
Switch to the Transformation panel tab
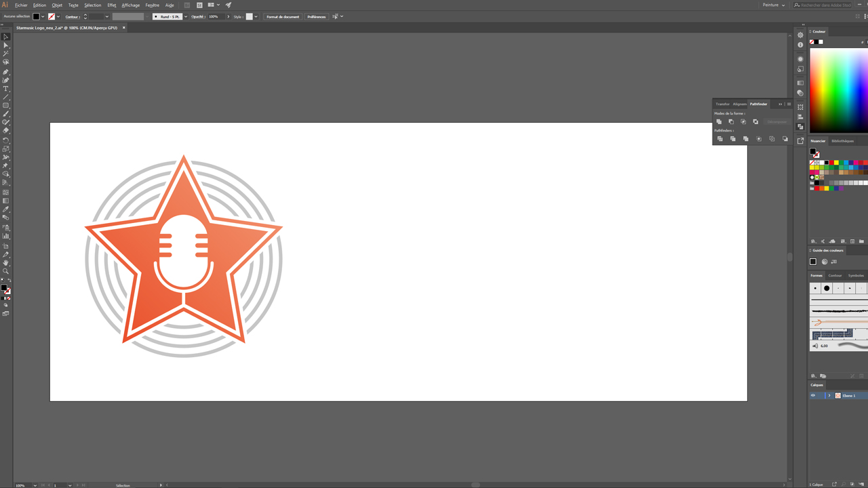coord(722,104)
